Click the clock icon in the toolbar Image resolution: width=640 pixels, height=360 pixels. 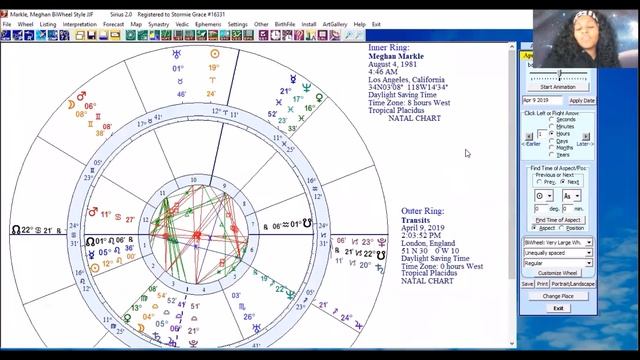pos(276,36)
